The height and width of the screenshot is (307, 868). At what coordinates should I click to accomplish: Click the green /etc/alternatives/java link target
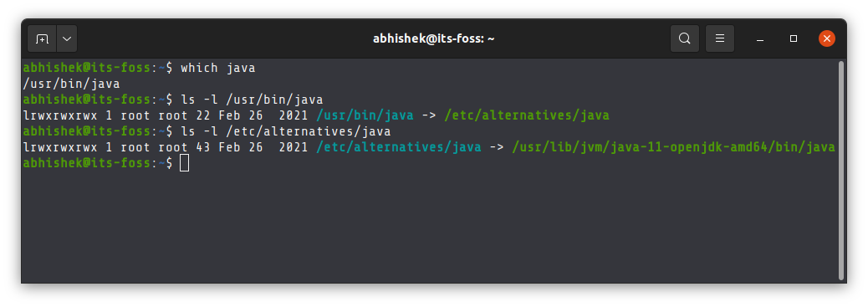[527, 115]
